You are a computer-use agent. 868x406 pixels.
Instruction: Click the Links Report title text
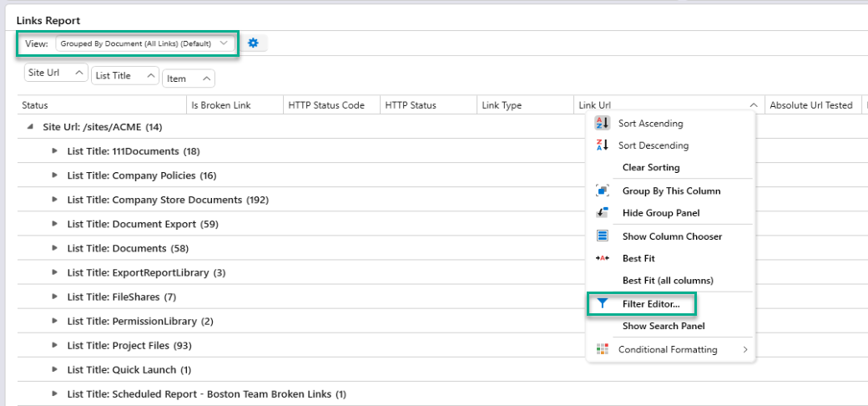pyautogui.click(x=48, y=21)
